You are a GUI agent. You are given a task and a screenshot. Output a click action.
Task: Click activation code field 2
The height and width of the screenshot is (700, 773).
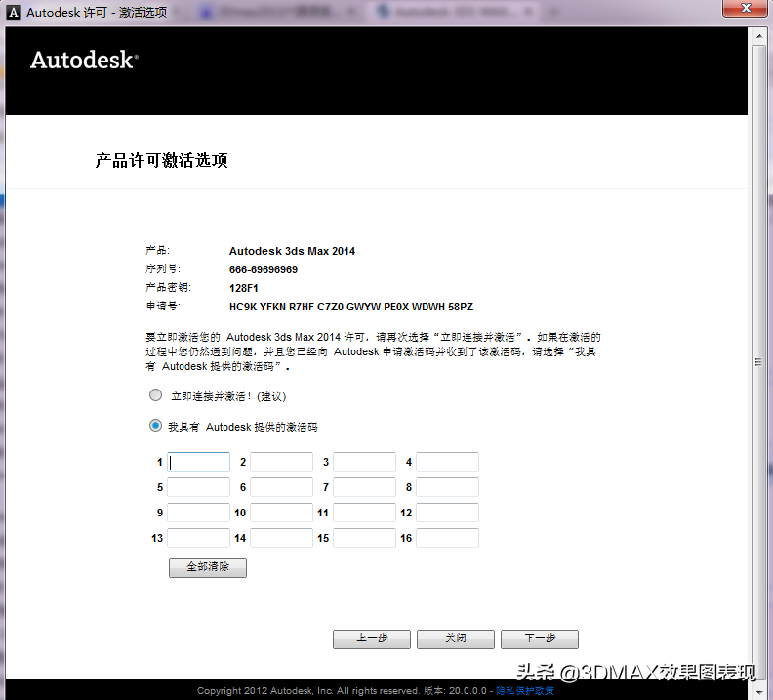click(x=281, y=462)
